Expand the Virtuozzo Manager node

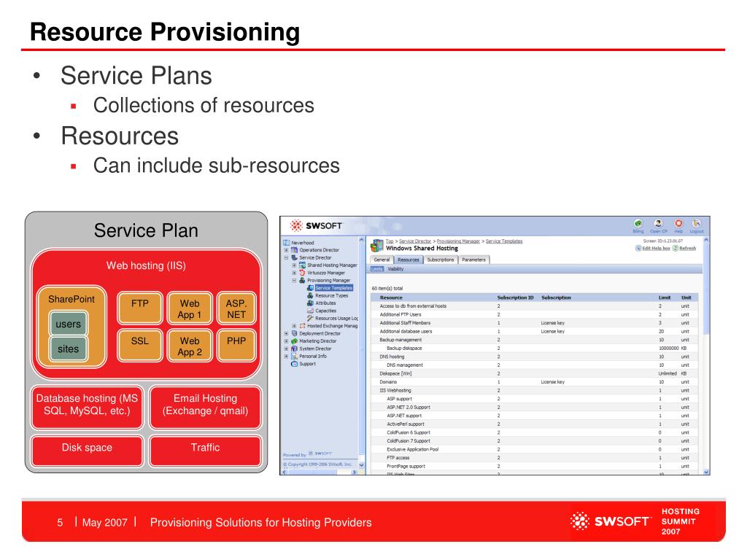point(294,273)
